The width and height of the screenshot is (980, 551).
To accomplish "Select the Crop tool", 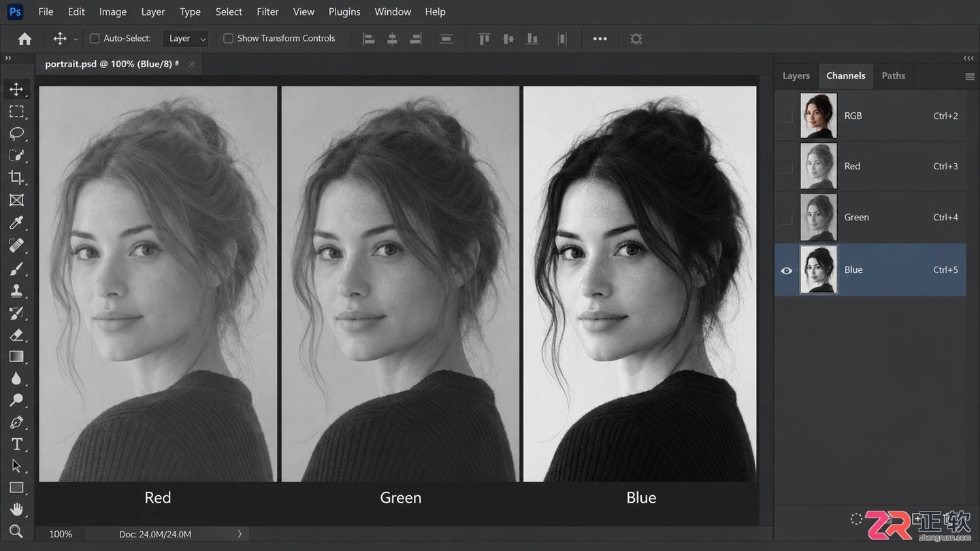I will (x=16, y=178).
